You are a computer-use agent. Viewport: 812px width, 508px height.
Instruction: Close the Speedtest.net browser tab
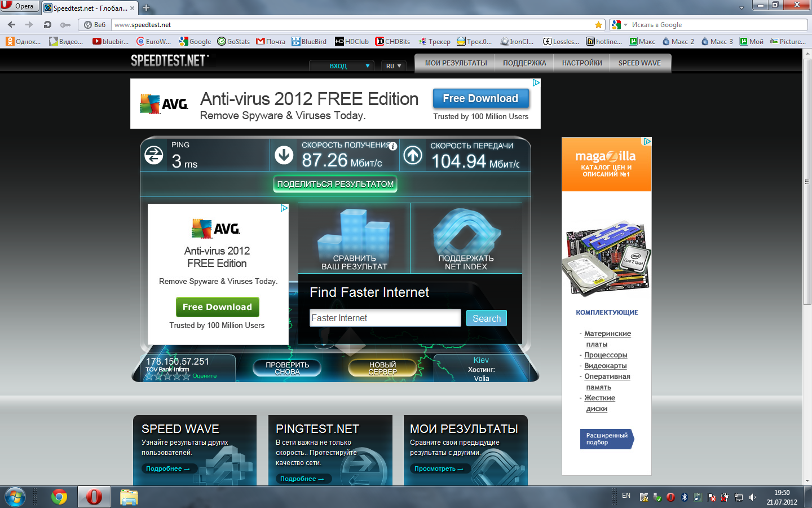point(132,8)
